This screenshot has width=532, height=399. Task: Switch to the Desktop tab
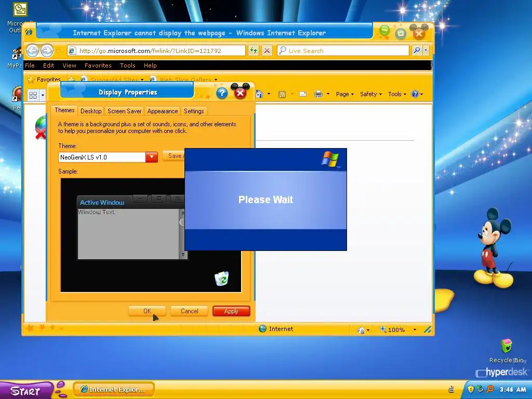(x=91, y=111)
